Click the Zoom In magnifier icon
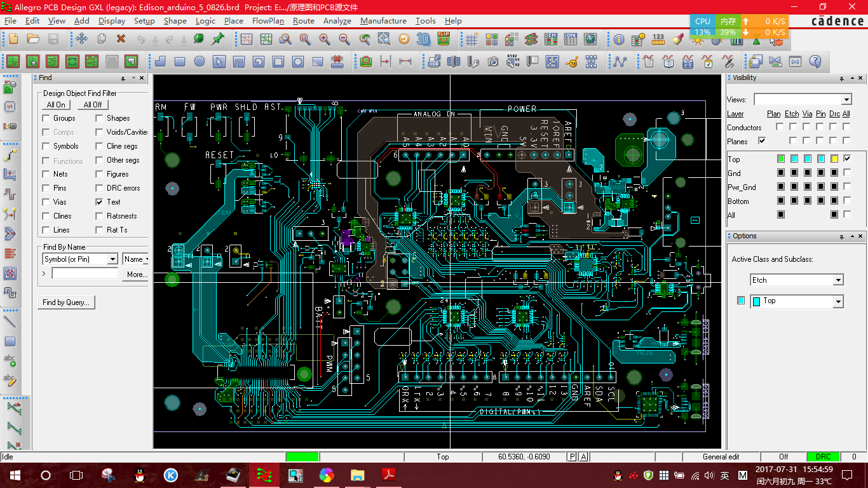 [x=325, y=39]
